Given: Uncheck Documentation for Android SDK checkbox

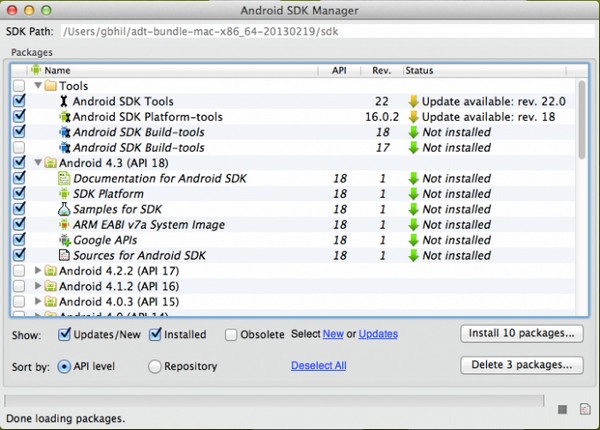Looking at the screenshot, I should (19, 178).
